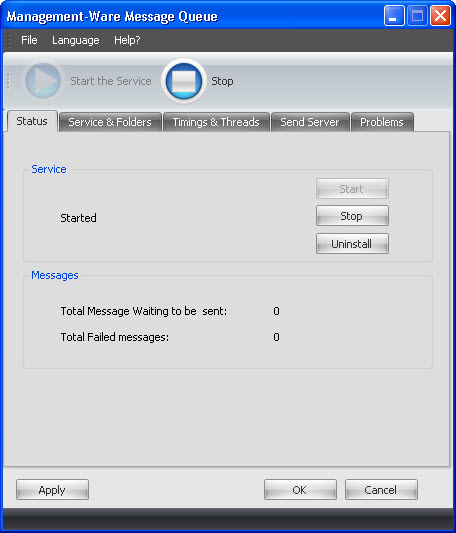Click the failed messages count value 0
456x533 pixels.
coord(276,337)
